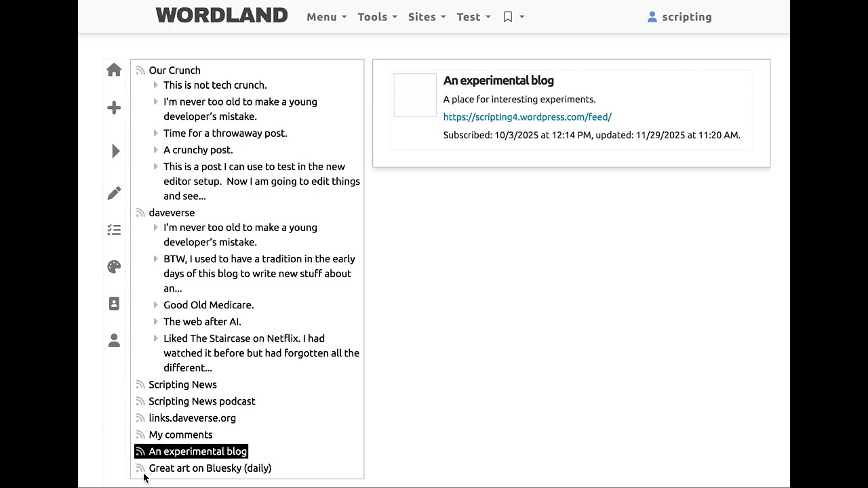Expand 'This is a post I can use' item
This screenshot has height=488, width=868.
[156, 167]
